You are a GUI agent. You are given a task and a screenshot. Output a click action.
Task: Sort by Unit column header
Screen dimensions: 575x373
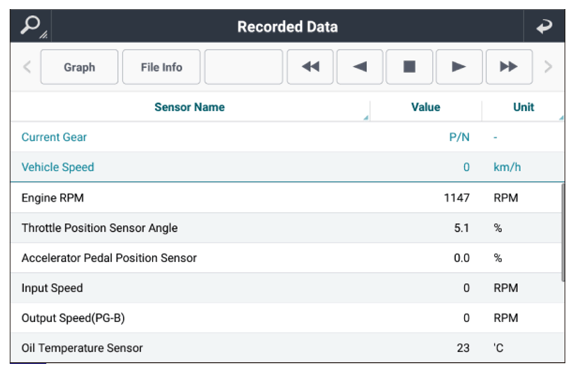click(523, 107)
